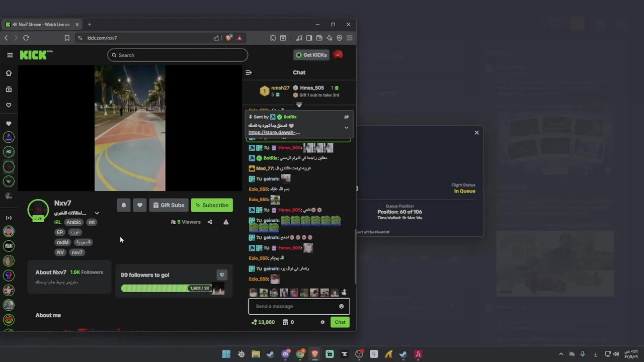Open emoji picker in message box
The height and width of the screenshot is (362, 644).
[x=342, y=306]
